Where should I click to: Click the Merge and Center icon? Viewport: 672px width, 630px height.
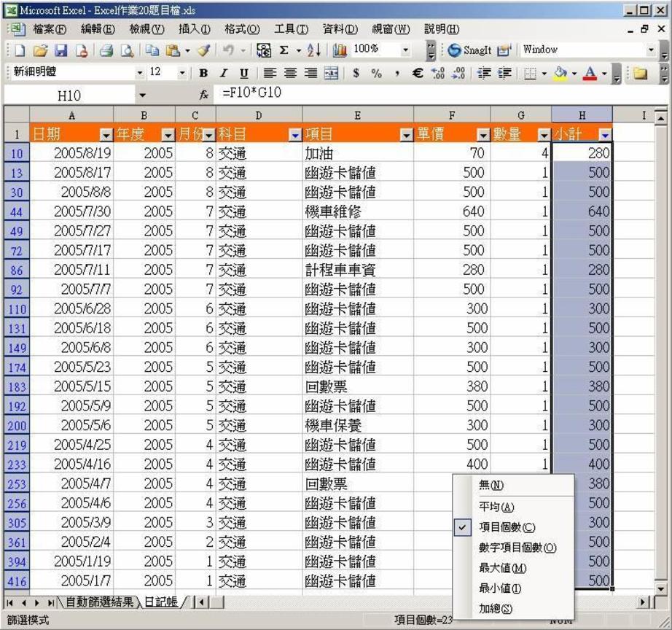point(331,73)
